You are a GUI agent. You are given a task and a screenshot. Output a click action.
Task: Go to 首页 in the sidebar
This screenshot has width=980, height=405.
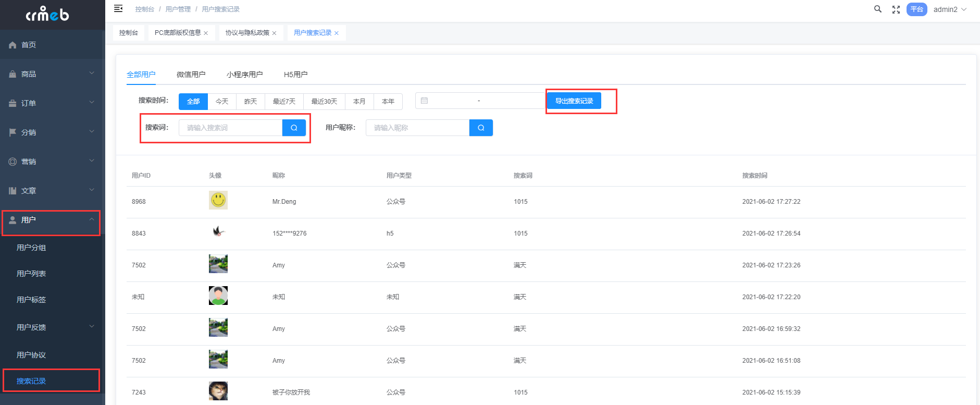point(53,45)
